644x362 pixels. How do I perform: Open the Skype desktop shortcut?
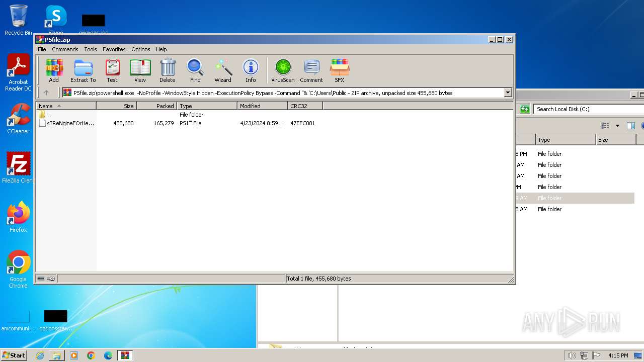tap(56, 20)
